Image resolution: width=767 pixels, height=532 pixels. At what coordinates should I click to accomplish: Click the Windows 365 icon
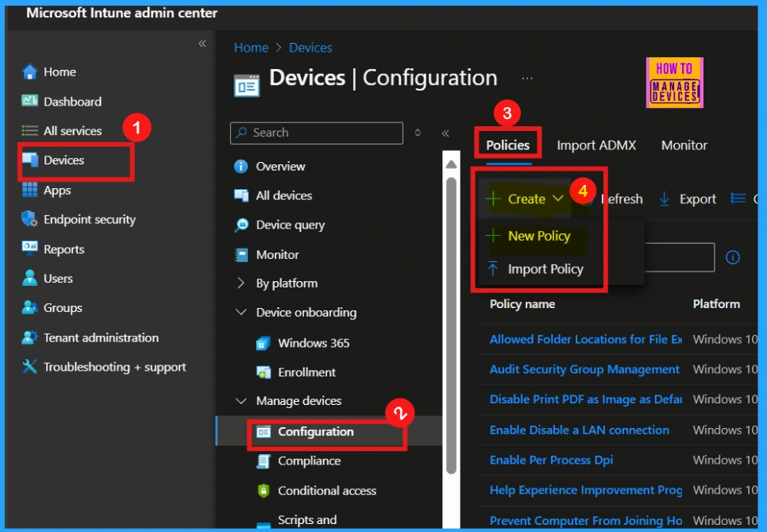coord(263,343)
